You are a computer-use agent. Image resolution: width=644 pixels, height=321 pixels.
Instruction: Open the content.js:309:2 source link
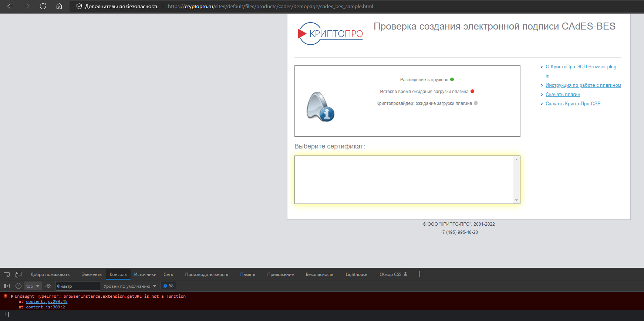click(45, 307)
